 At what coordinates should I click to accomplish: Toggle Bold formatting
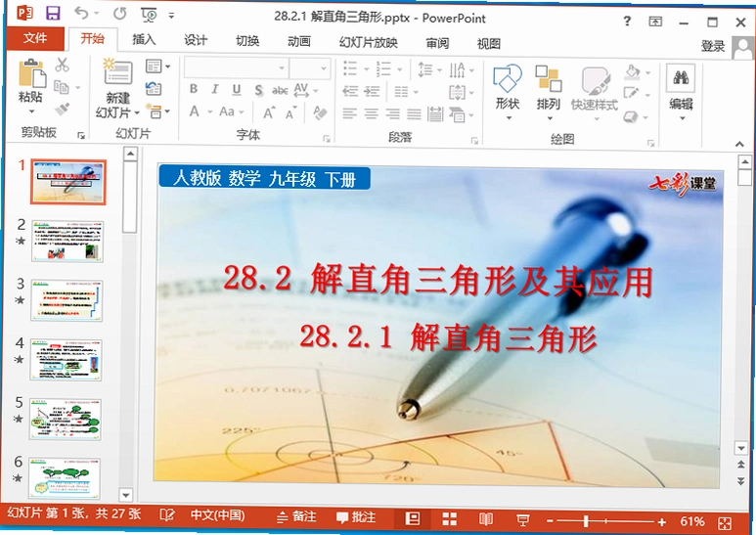pyautogui.click(x=194, y=89)
